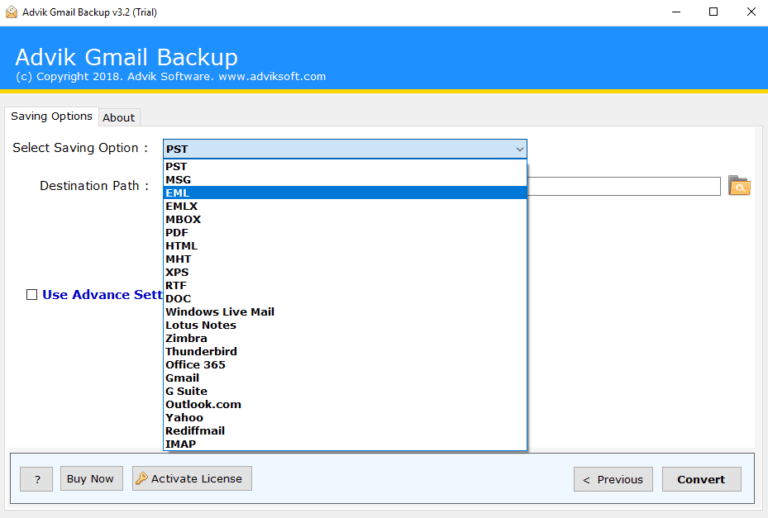The image size is (768, 518).
Task: Choose G Suite from the list
Action: click(x=345, y=391)
